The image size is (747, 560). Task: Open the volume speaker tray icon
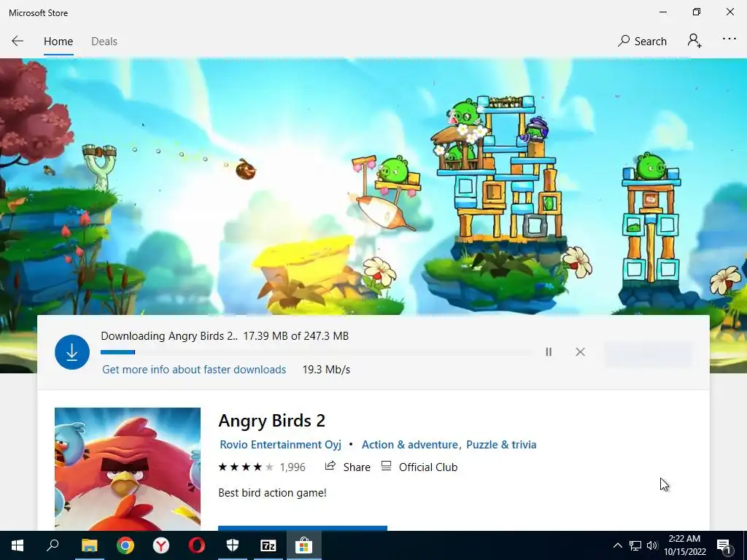[x=652, y=545]
